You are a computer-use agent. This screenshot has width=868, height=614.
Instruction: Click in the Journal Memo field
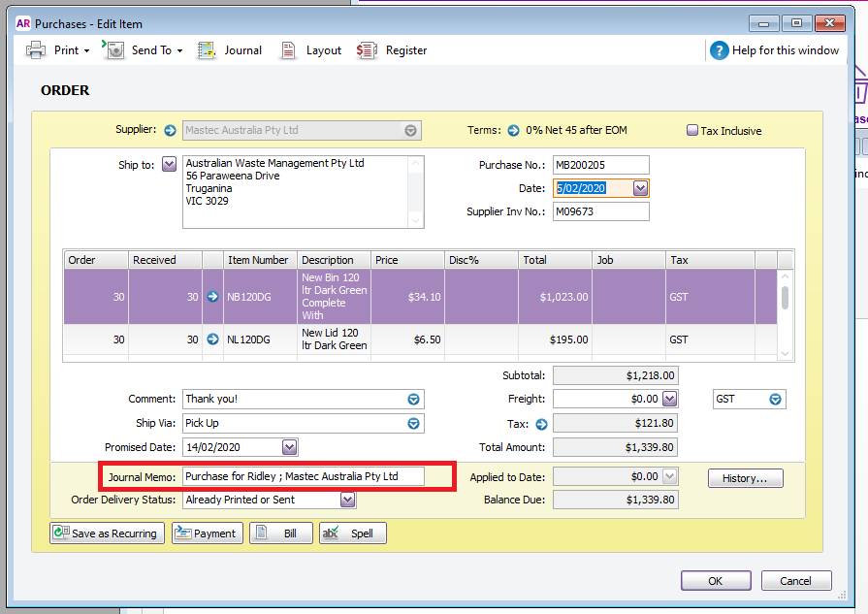pos(304,476)
